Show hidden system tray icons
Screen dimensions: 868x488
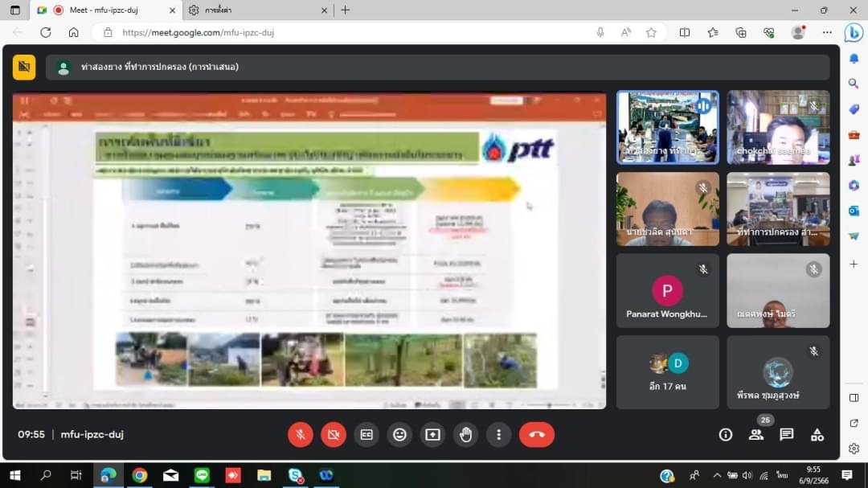[717, 475]
